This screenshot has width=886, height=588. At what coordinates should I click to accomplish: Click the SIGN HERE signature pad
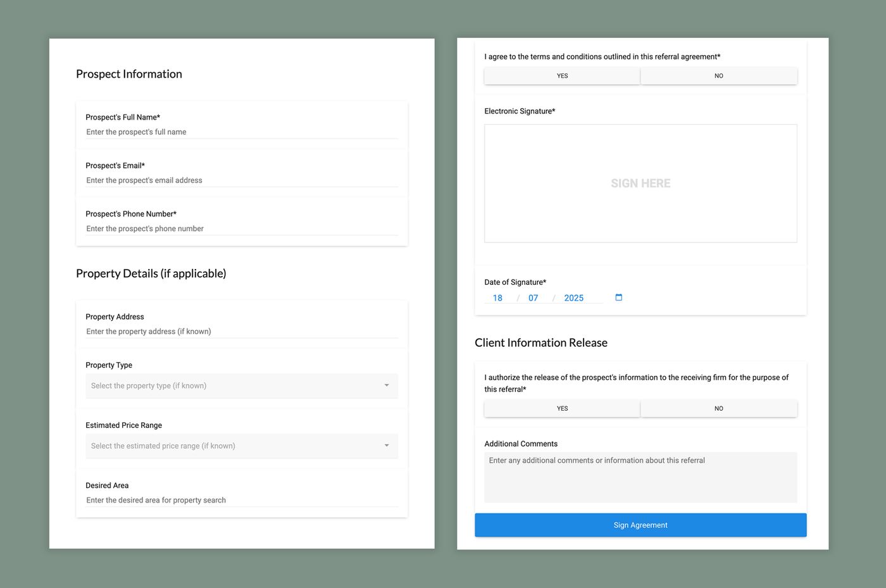(x=640, y=183)
